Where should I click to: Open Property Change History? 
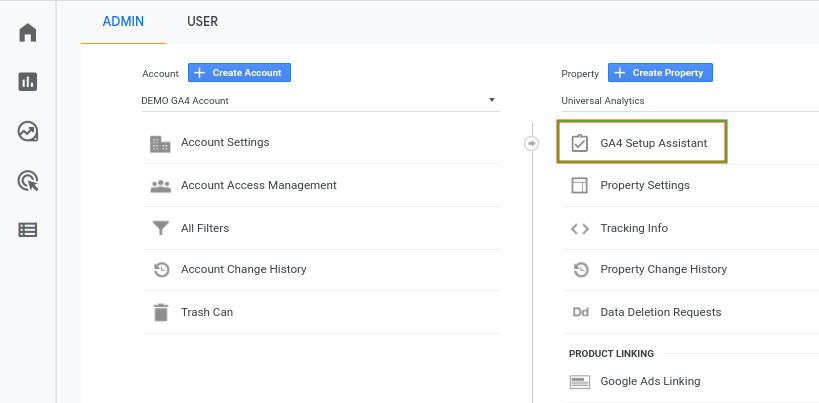click(663, 269)
